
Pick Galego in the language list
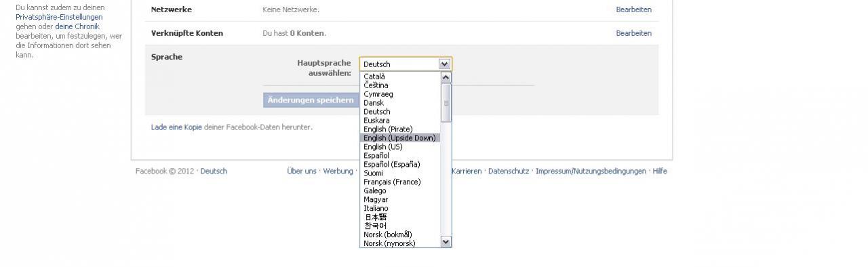(x=400, y=191)
